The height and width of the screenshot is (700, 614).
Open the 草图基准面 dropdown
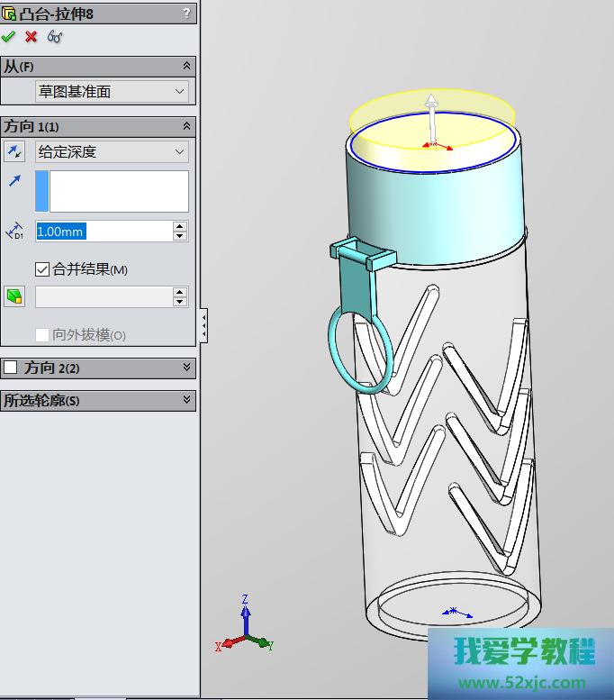pyautogui.click(x=112, y=91)
